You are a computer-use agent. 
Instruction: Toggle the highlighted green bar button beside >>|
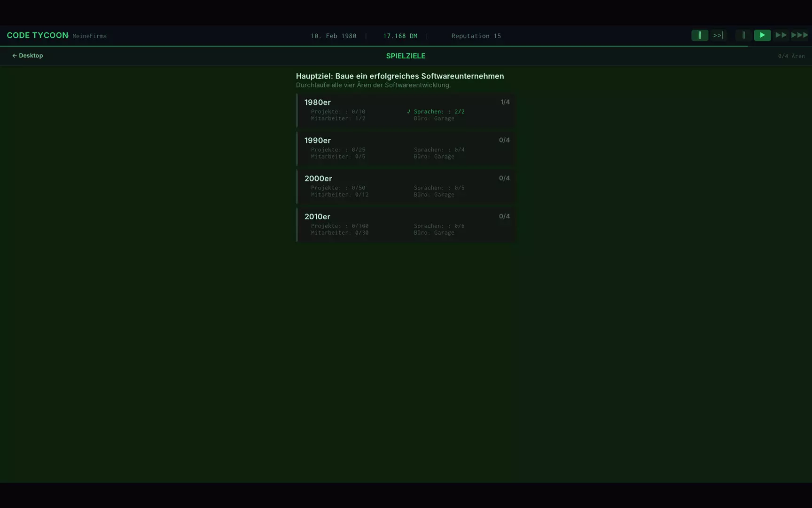coord(700,35)
